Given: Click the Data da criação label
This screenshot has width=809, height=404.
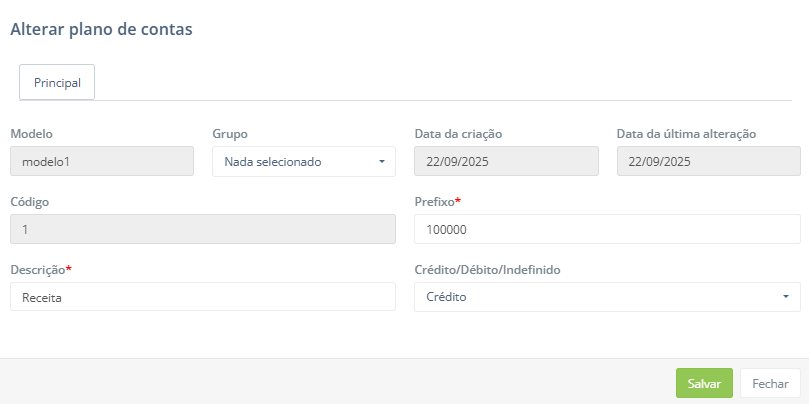Looking at the screenshot, I should (458, 133).
